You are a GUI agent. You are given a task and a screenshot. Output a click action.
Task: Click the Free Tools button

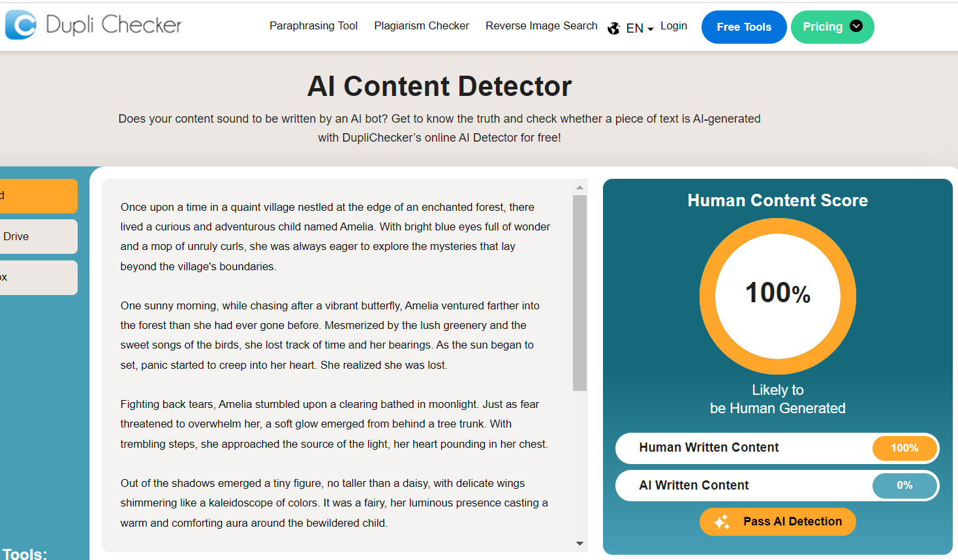[x=743, y=27]
